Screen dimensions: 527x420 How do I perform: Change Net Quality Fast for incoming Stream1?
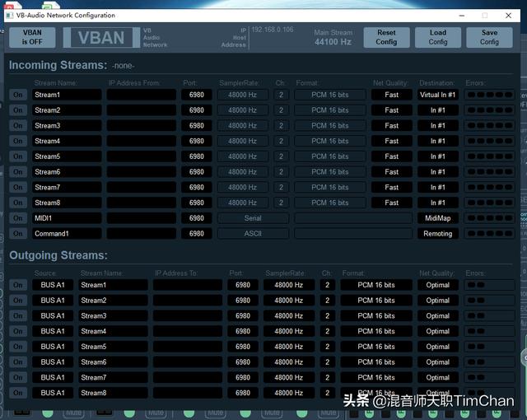392,95
